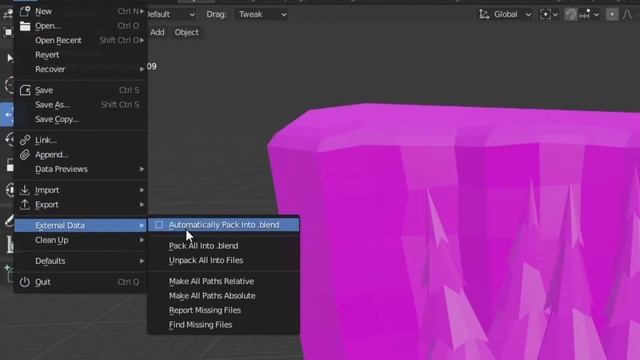Select Unpack All Into Files
This screenshot has height=360, width=640.
click(x=224, y=260)
